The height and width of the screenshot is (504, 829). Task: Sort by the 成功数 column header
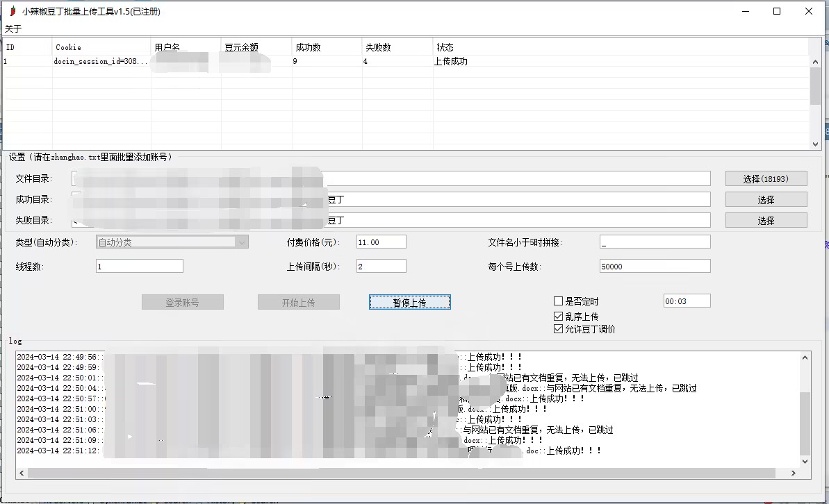tap(327, 47)
